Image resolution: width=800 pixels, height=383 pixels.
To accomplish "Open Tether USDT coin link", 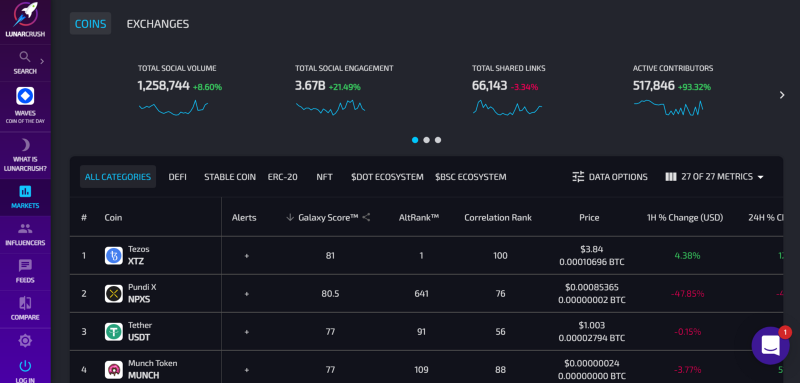I will tap(140, 331).
